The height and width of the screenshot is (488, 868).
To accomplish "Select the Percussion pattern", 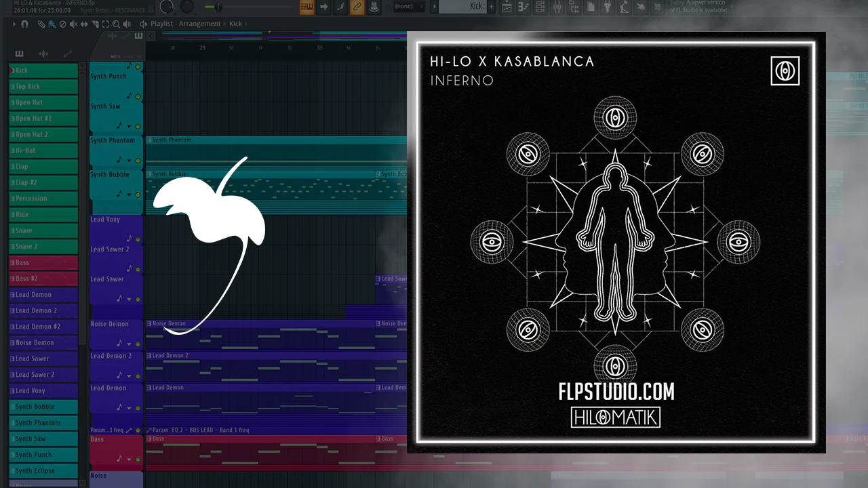I will (43, 199).
